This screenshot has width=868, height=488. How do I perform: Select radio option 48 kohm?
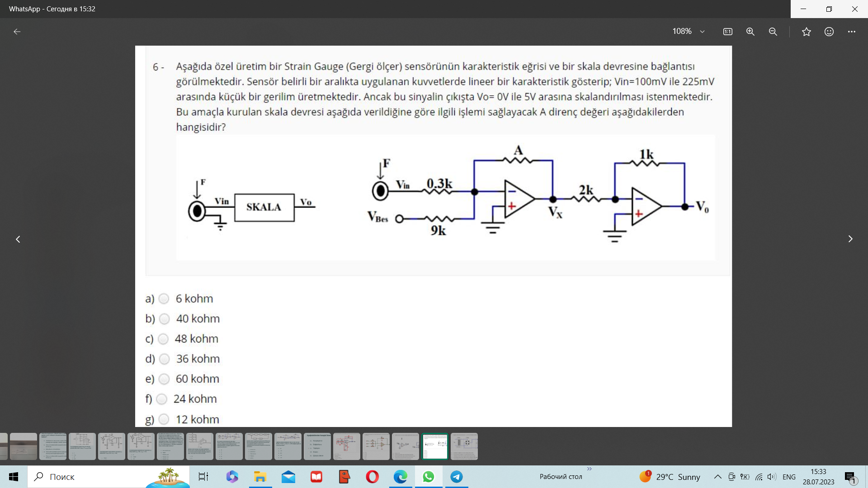[164, 339]
